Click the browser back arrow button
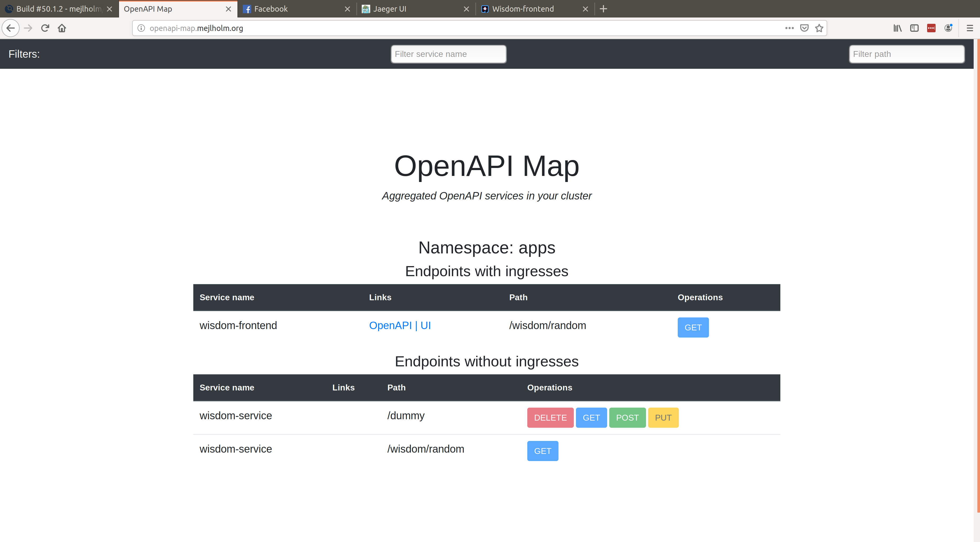The height and width of the screenshot is (542, 980). [11, 28]
